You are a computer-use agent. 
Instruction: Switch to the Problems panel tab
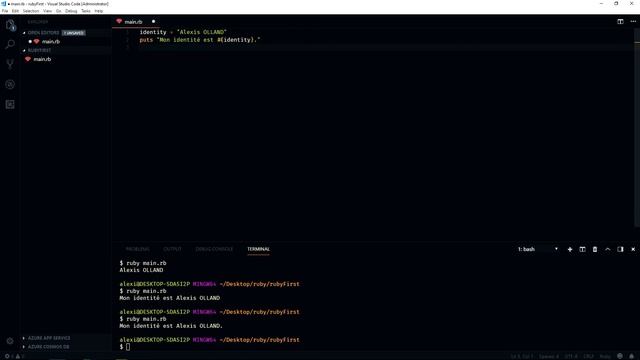pyautogui.click(x=138, y=249)
